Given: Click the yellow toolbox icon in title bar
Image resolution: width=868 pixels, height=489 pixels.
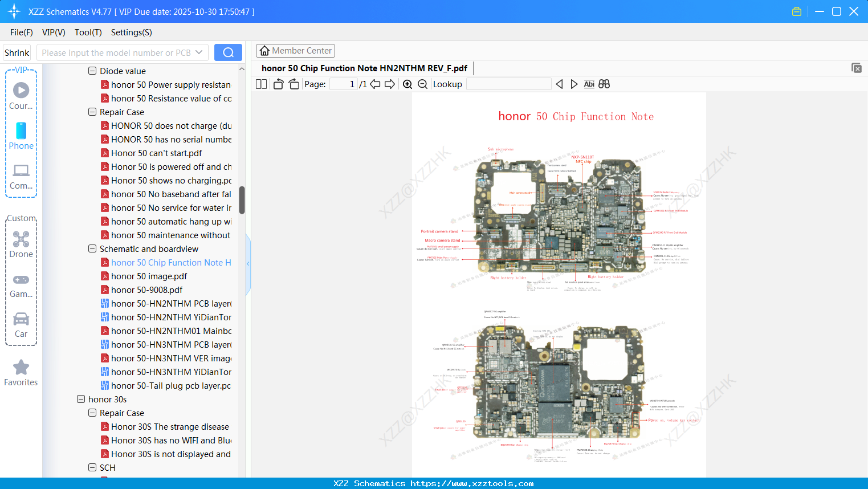Looking at the screenshot, I should (x=797, y=11).
